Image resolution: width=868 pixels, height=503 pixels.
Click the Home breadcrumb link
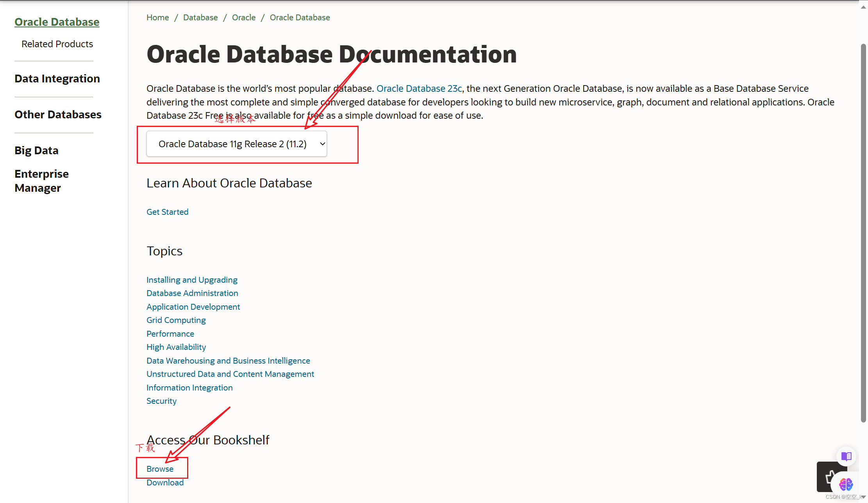[x=157, y=18]
